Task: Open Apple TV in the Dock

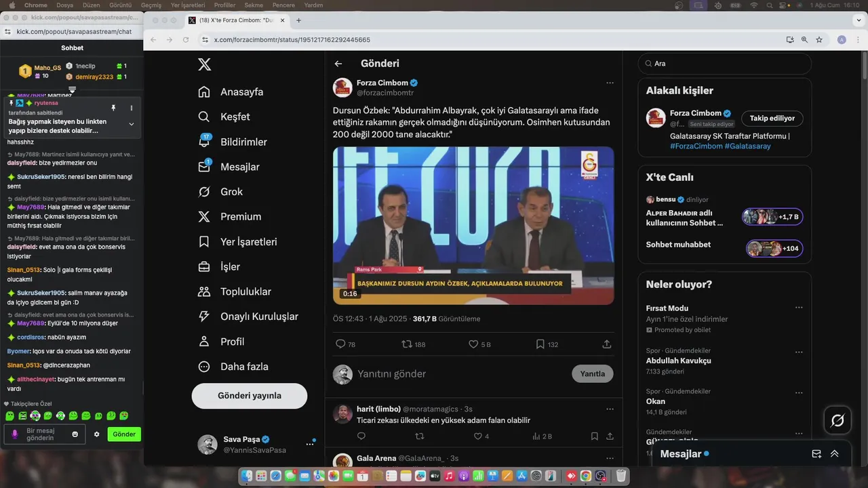Action: pyautogui.click(x=435, y=476)
